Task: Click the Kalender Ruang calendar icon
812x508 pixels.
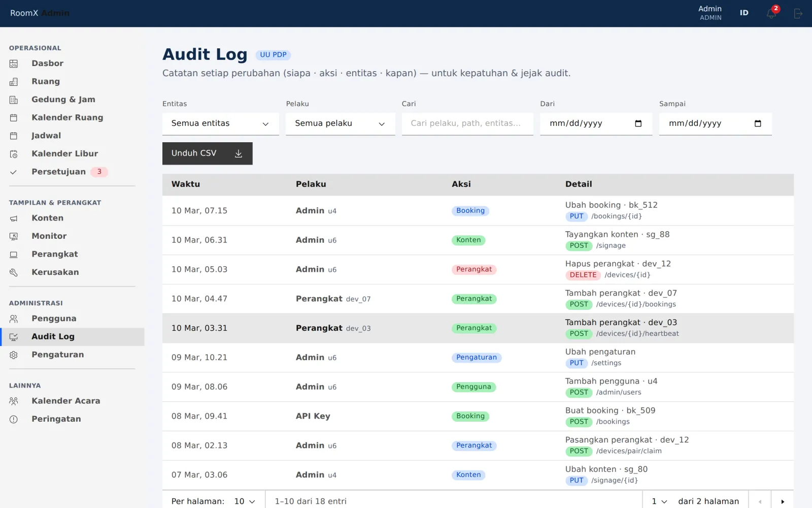Action: [14, 118]
